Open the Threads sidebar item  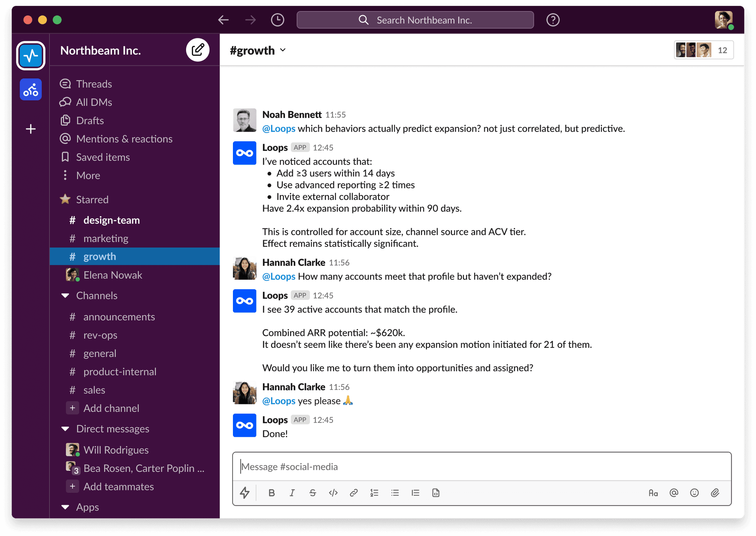[94, 84]
